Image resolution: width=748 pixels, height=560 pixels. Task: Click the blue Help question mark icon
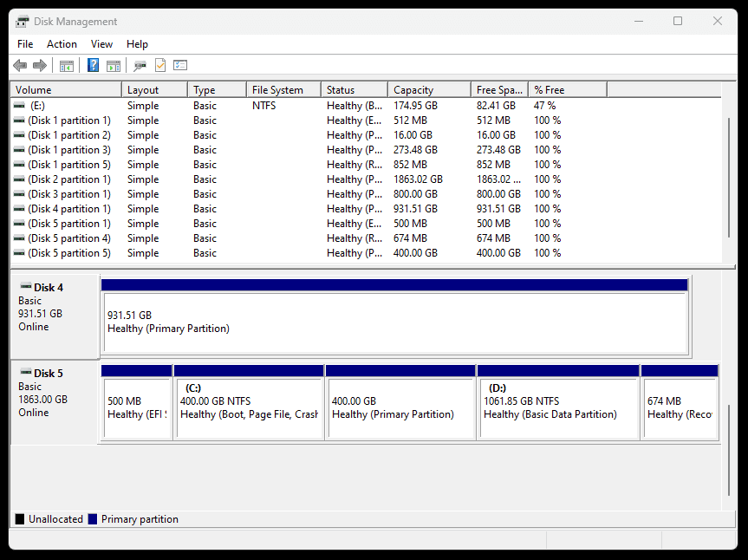point(93,66)
